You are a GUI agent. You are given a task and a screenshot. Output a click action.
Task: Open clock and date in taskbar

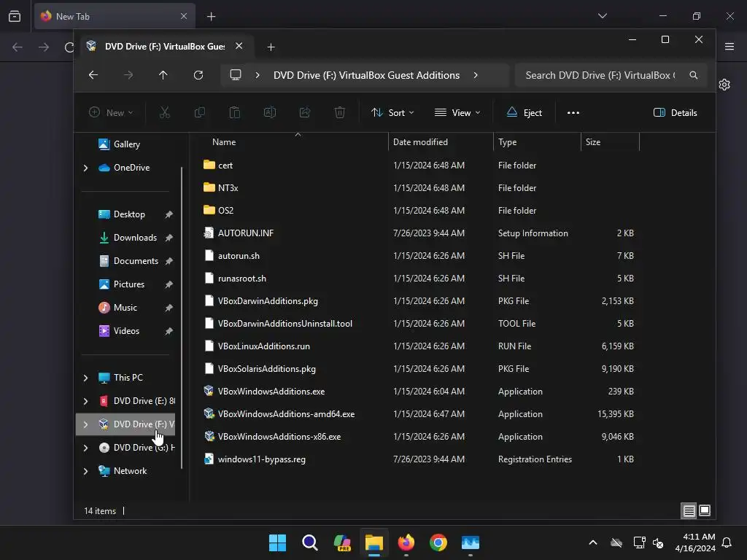coord(695,542)
